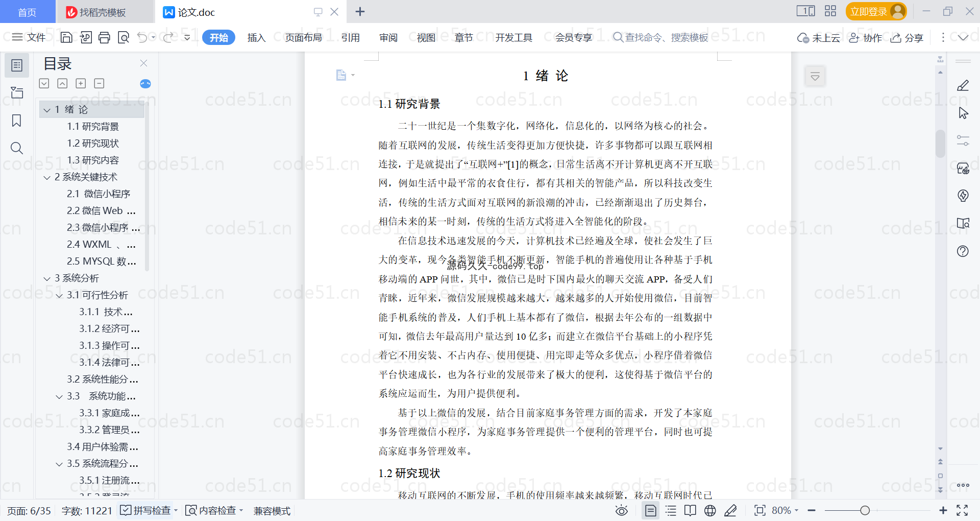The image size is (980, 521).
Task: Click the vertical document scrollbar thumb
Action: pyautogui.click(x=940, y=144)
